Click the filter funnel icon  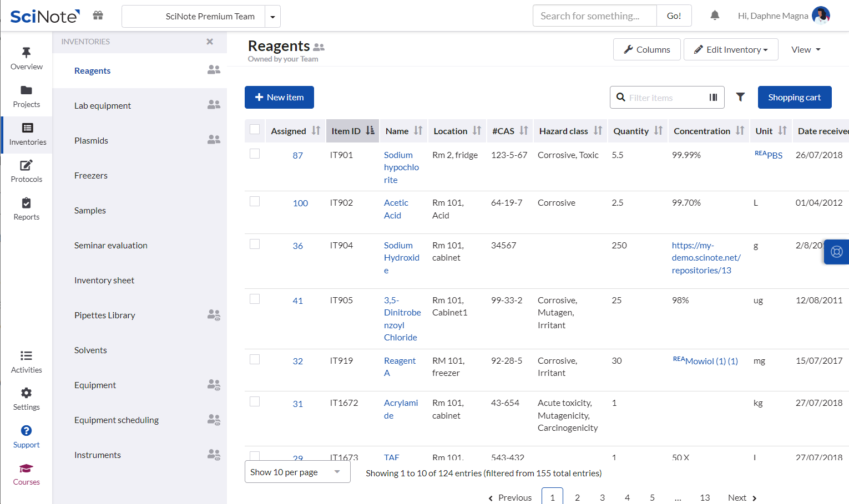click(740, 97)
